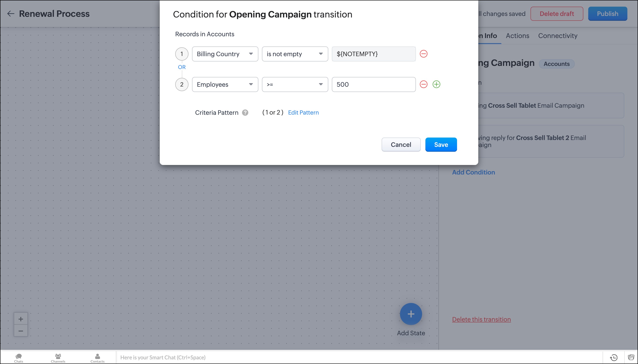Image resolution: width=638 pixels, height=364 pixels.
Task: Remove the Billing Country criteria row
Action: pyautogui.click(x=423, y=54)
